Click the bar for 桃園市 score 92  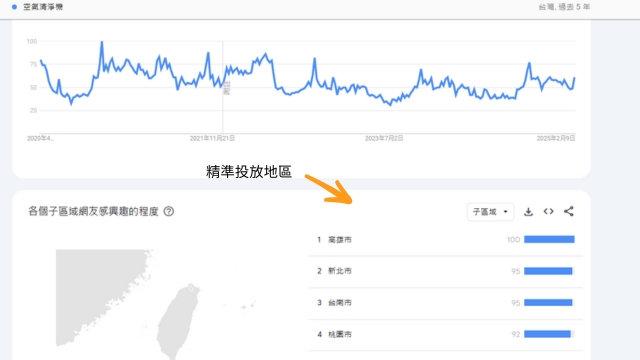547,334
